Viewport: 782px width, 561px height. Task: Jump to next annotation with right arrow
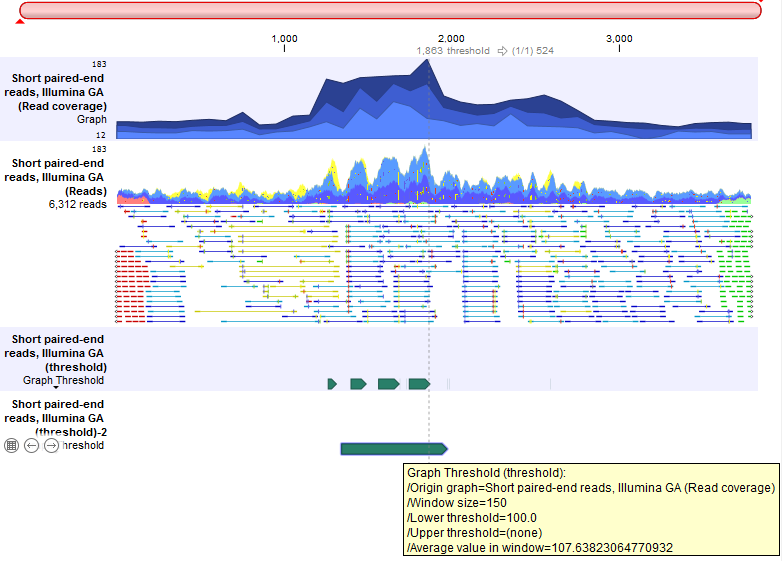coord(51,446)
